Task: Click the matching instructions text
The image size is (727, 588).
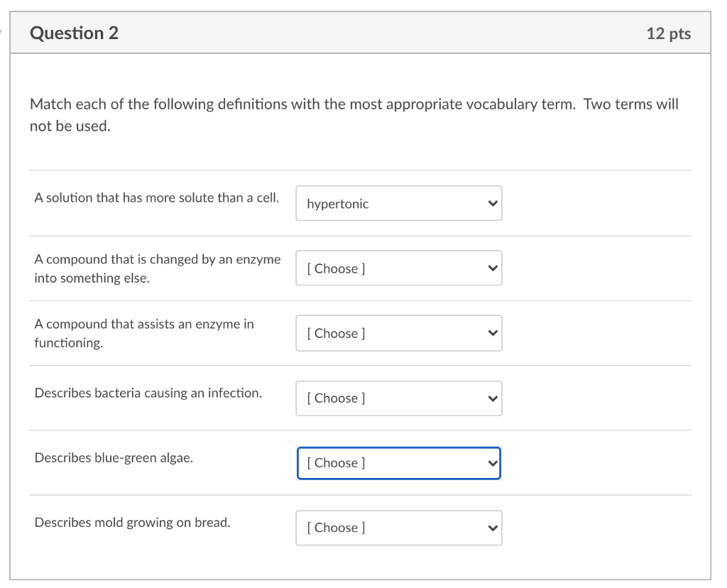Action: (x=354, y=114)
